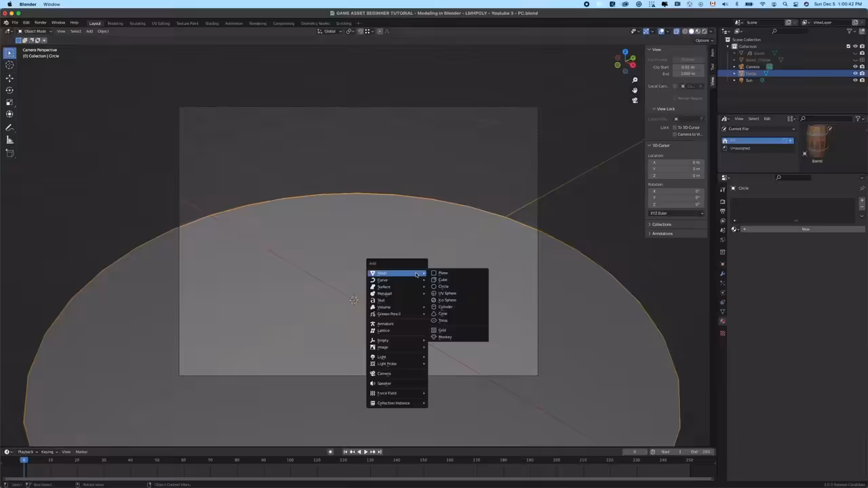This screenshot has width=868, height=488.
Task: Open the Options dropdown in viewport header
Action: pos(703,40)
